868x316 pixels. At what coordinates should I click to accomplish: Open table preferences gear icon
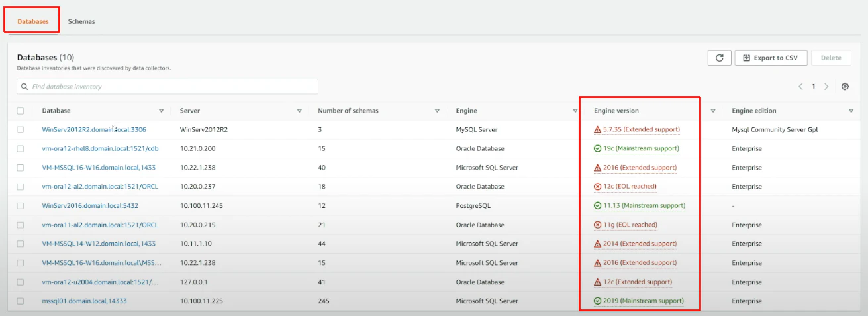[845, 87]
